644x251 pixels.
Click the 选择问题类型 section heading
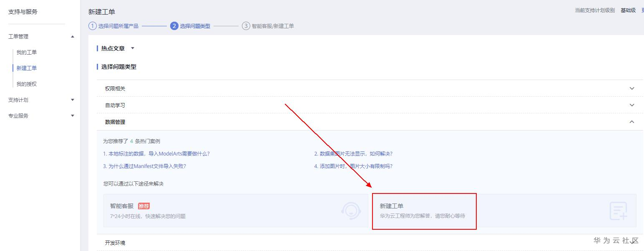tap(119, 66)
